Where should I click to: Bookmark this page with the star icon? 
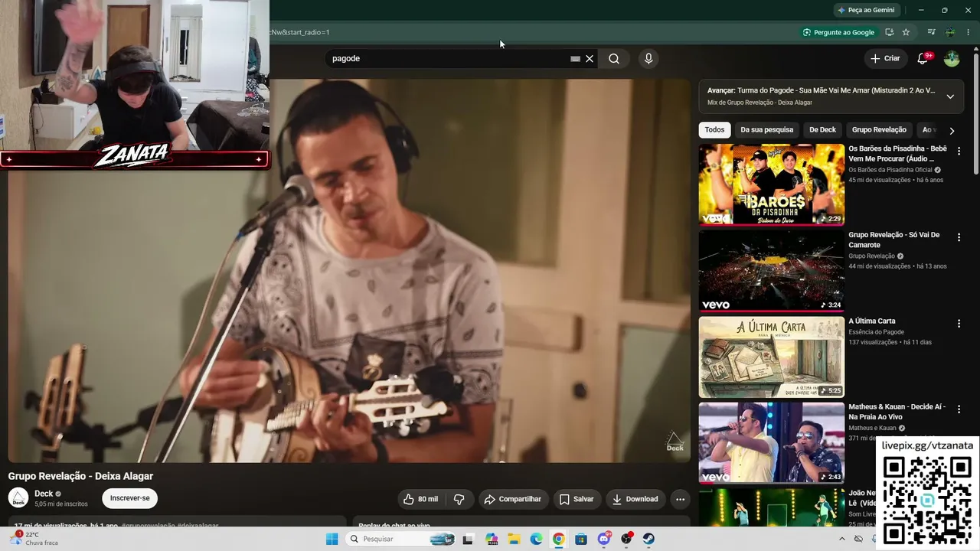click(906, 32)
